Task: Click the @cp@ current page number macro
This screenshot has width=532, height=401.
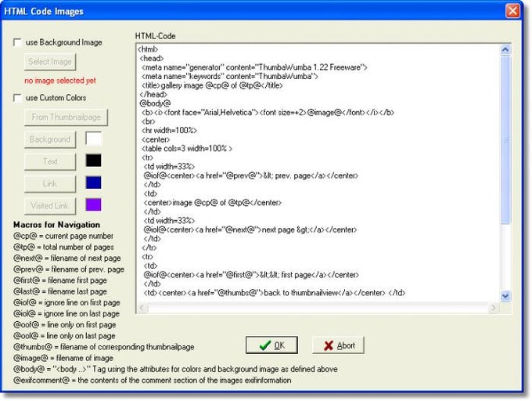Action: [63, 236]
